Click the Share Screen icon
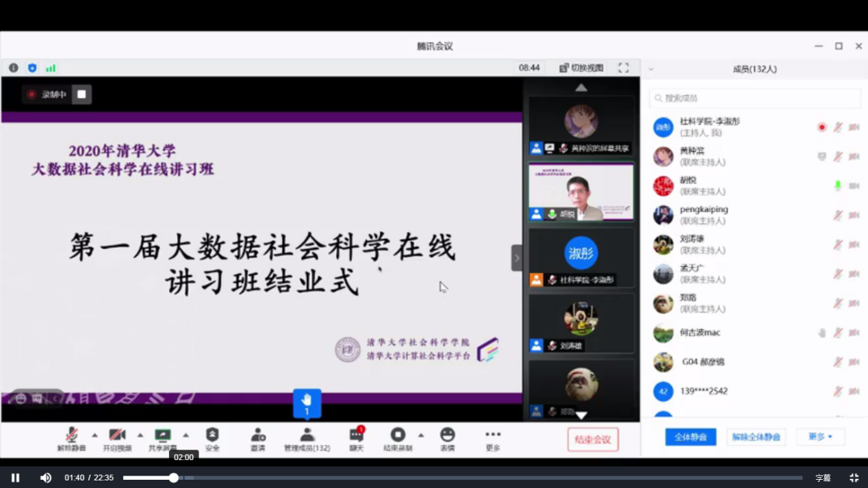Screen dimensions: 868x488 point(162,436)
